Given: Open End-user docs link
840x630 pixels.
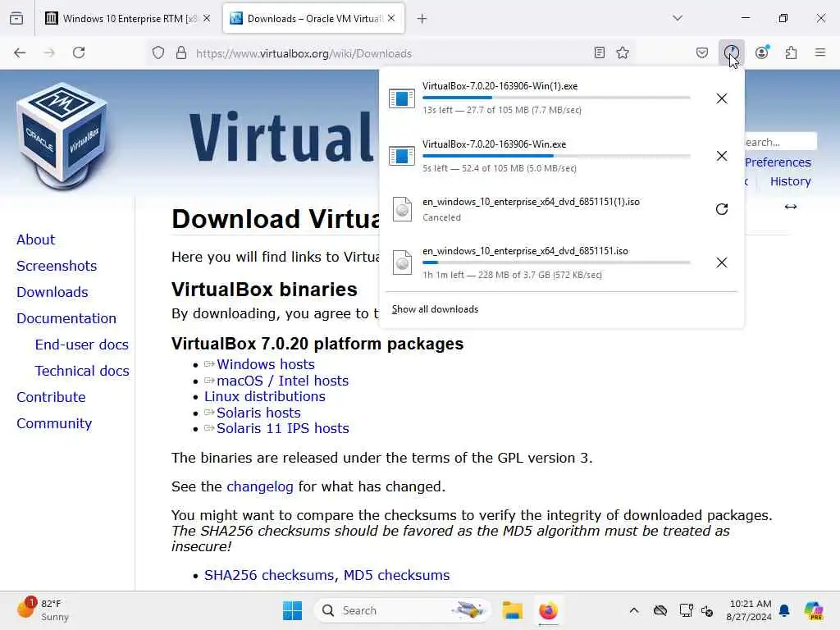Looking at the screenshot, I should [x=82, y=345].
